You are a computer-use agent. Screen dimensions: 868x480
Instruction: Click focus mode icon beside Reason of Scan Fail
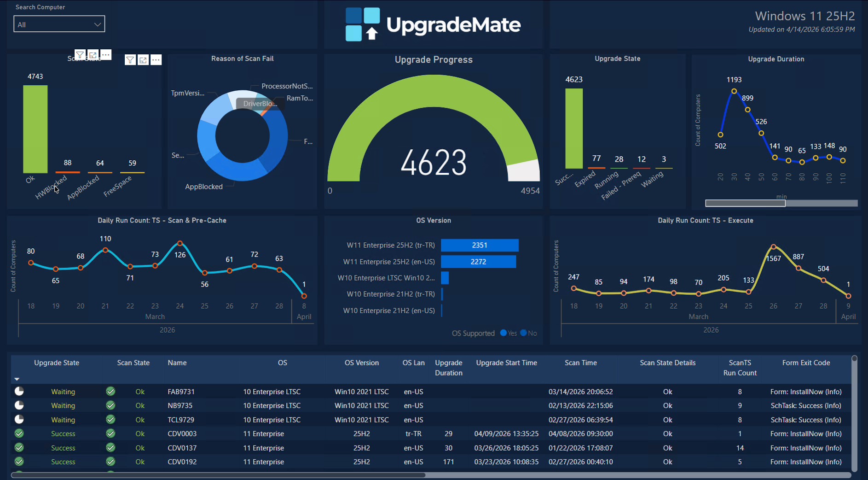point(143,60)
